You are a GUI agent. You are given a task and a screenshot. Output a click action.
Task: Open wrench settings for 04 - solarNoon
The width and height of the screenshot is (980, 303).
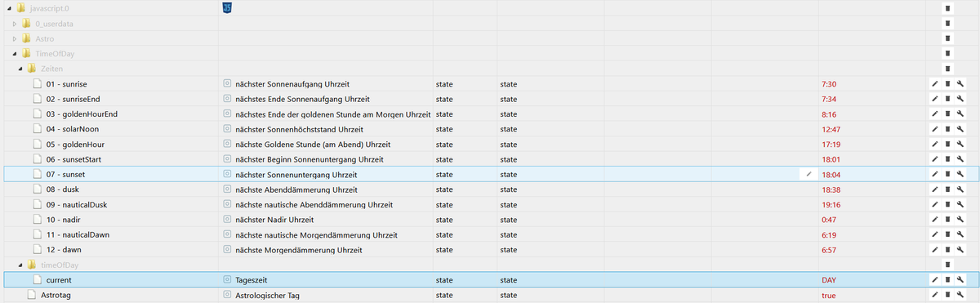(x=960, y=130)
